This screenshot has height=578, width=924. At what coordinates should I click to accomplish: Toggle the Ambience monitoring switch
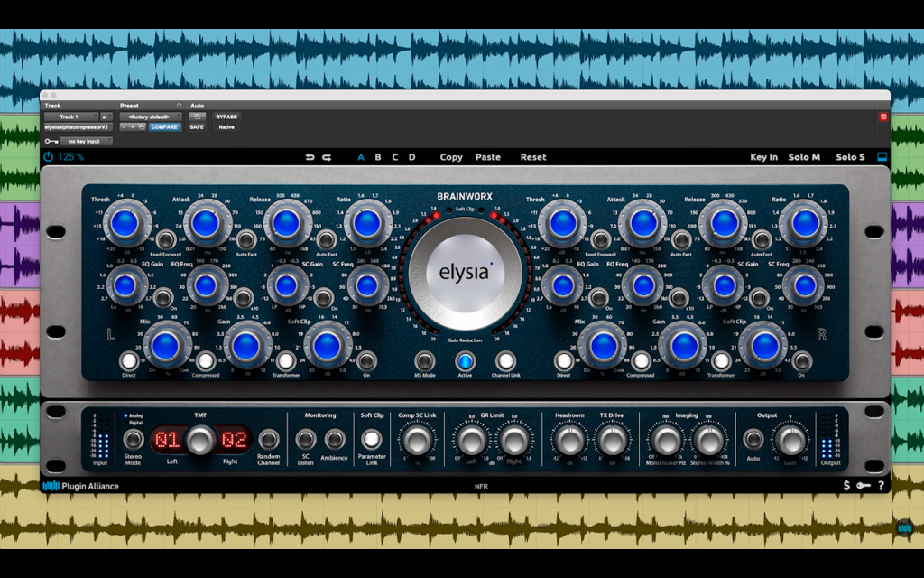tap(335, 440)
